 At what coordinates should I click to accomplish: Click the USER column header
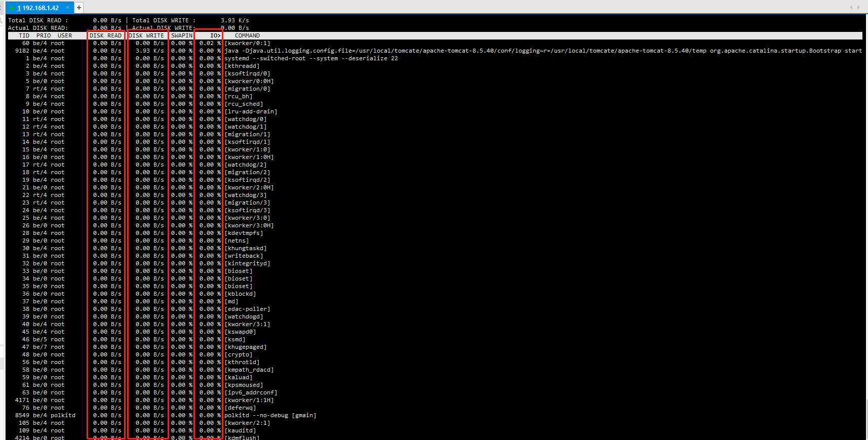tap(65, 35)
